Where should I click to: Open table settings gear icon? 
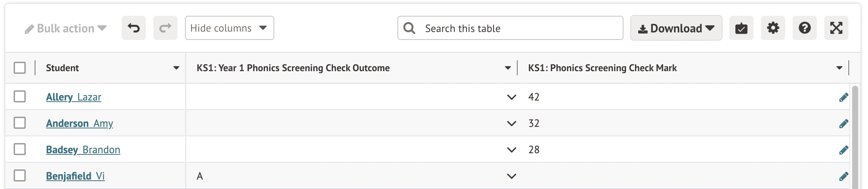click(773, 28)
